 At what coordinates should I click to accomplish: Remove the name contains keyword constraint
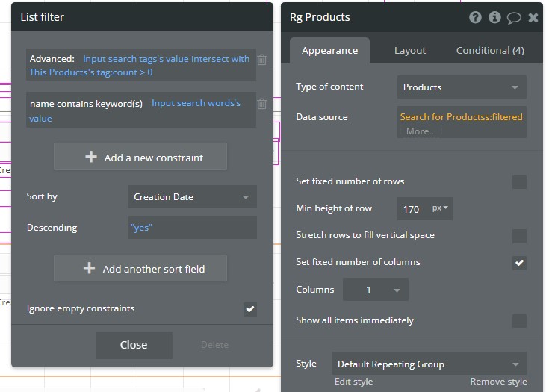click(x=262, y=105)
